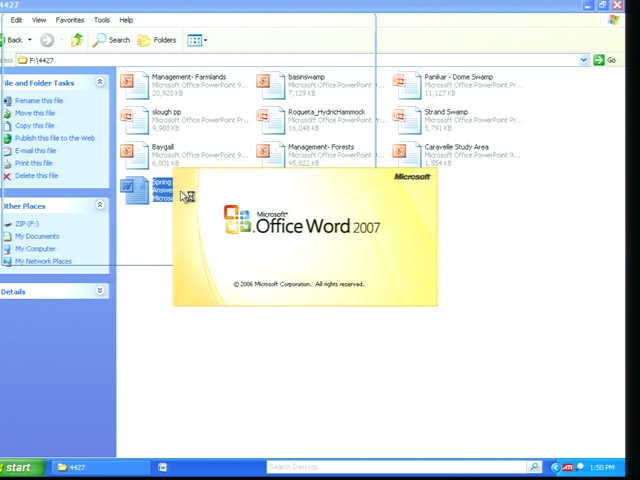Click Rename this file link
The image size is (640, 480).
click(39, 100)
